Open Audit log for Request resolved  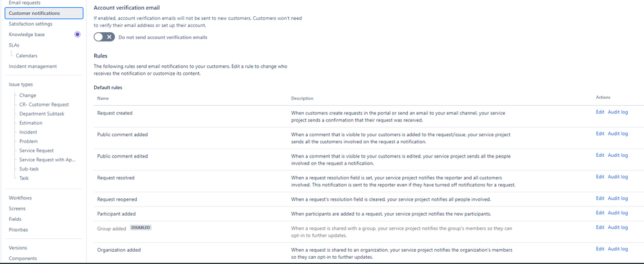(x=618, y=177)
